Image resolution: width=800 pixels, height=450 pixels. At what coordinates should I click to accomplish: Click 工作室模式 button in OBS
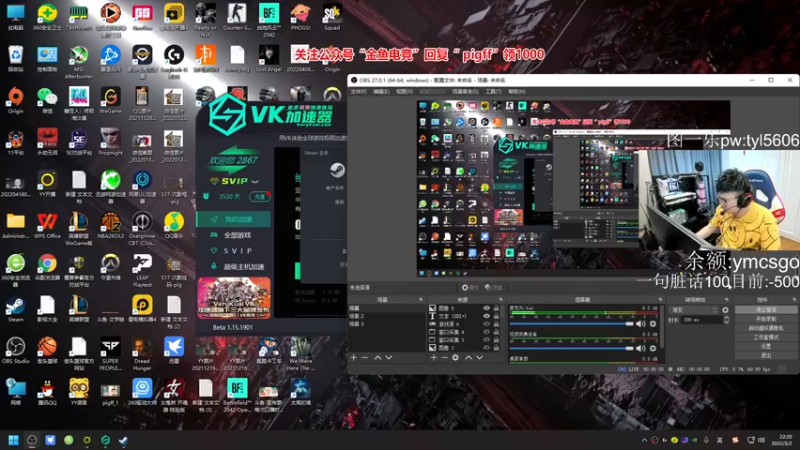tap(766, 337)
